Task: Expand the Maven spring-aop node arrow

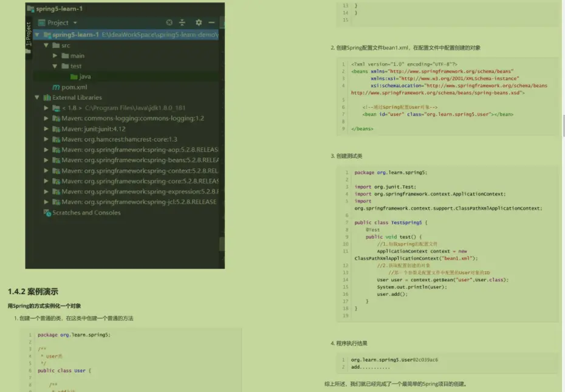Action: click(x=46, y=150)
